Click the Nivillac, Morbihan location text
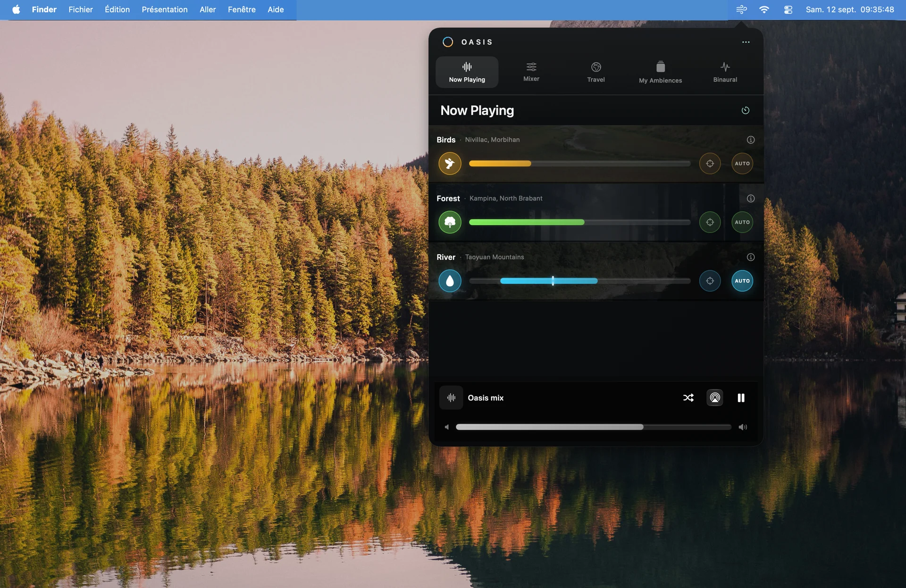Screen dimensions: 906x588 [x=492, y=140]
